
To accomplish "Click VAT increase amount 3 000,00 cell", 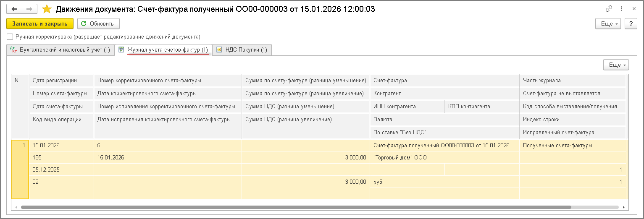I will coord(306,182).
